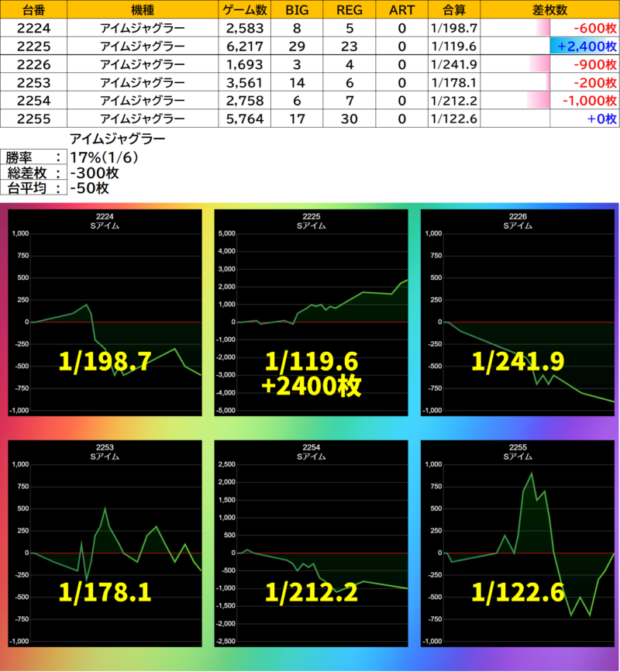Click game count 1,693
Image resolution: width=620 pixels, height=672 pixels.
pyautogui.click(x=245, y=64)
